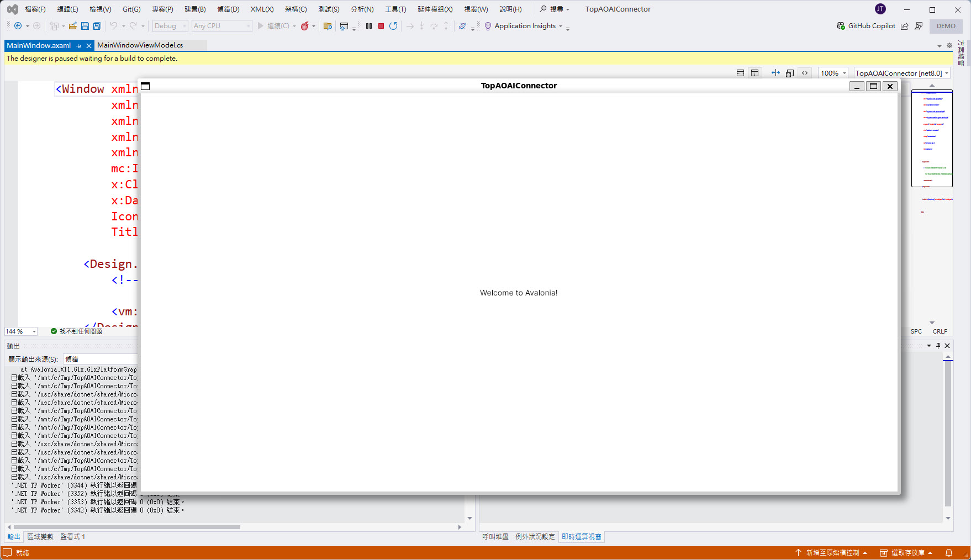The height and width of the screenshot is (560, 971).
Task: Switch to the 區域變數 tab
Action: pyautogui.click(x=40, y=537)
